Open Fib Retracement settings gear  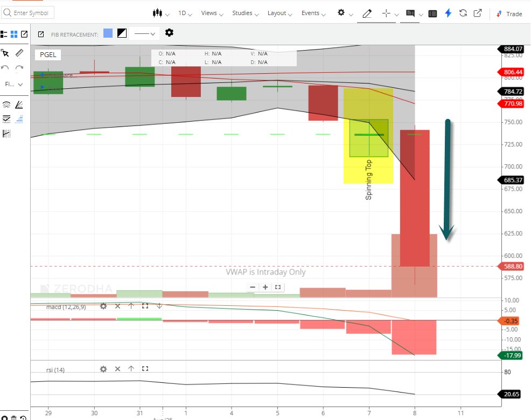169,32
